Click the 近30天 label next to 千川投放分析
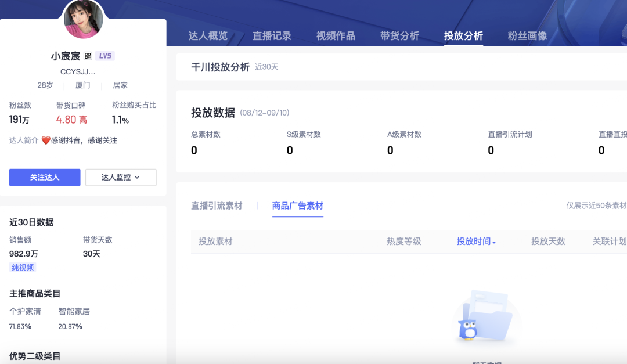 (x=266, y=67)
